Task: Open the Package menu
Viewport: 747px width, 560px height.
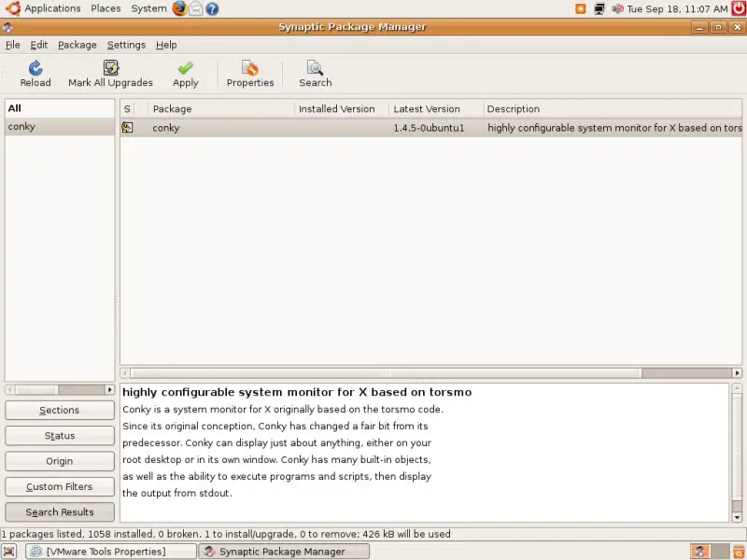Action: 78,45
